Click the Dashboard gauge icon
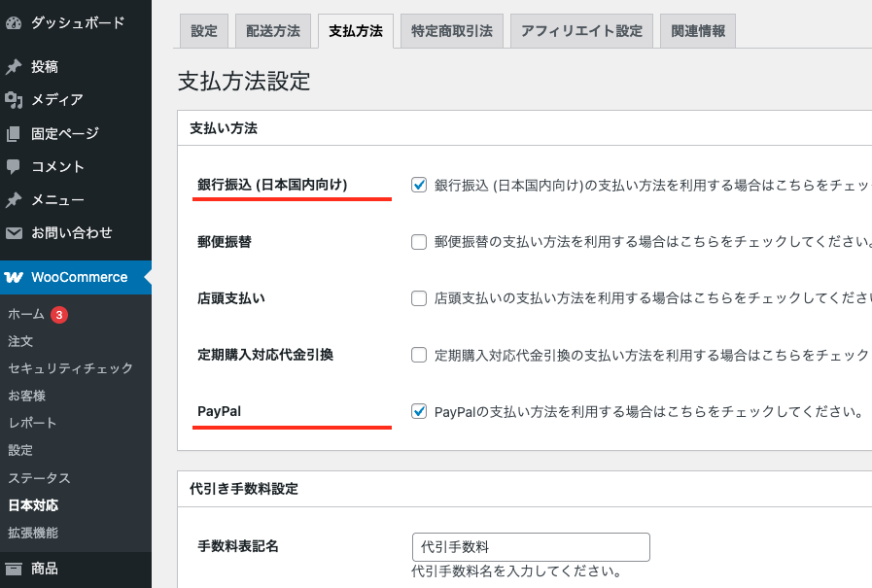The image size is (872, 588). (14, 20)
